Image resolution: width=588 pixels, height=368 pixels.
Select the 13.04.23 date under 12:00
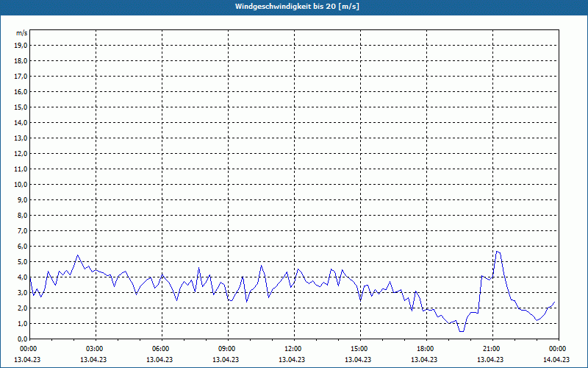coord(292,359)
